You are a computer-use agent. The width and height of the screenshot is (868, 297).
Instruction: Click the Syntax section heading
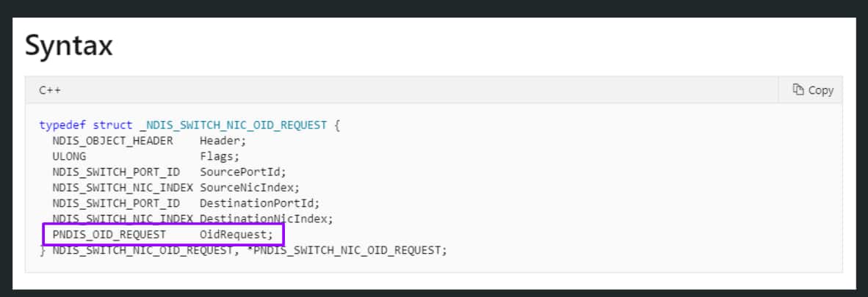pyautogui.click(x=69, y=45)
